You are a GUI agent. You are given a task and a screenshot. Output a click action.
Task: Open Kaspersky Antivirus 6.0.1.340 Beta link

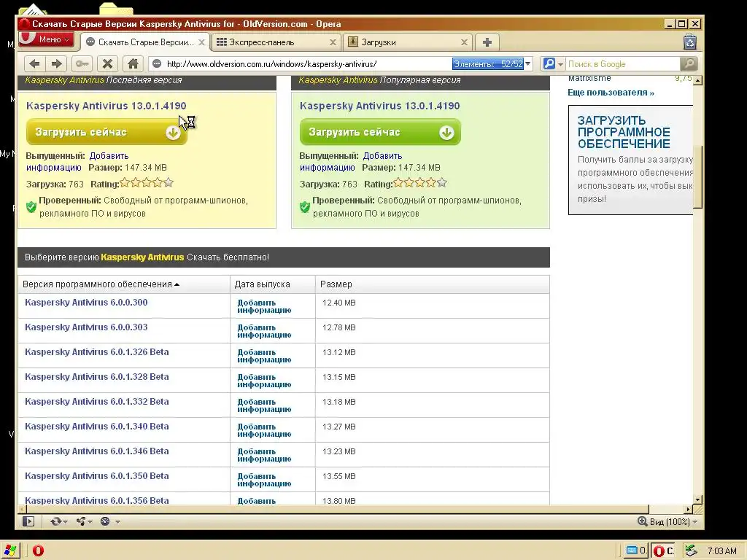point(97,426)
